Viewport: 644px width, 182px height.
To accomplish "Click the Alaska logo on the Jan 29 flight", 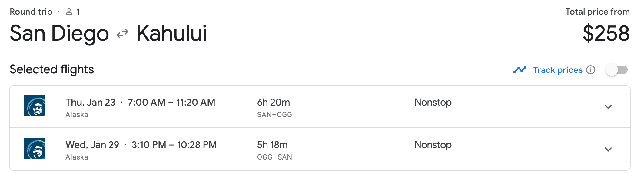I will pos(35,149).
